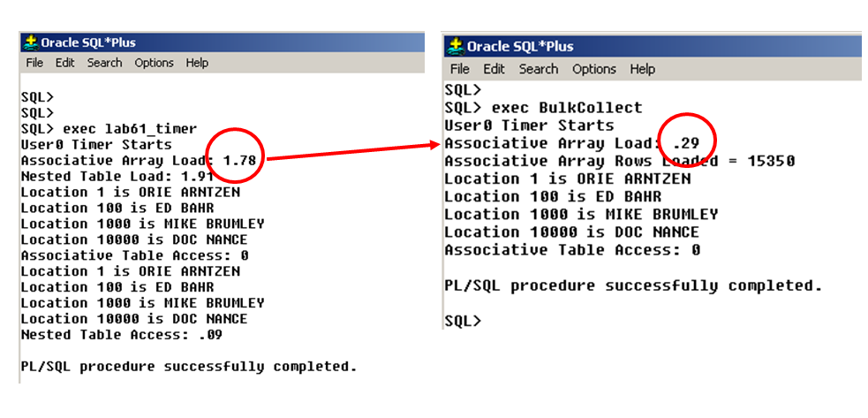Click 'Location 1000 is MIKE BRUMLEY' in BulkCollect window
868x418 pixels.
[581, 214]
